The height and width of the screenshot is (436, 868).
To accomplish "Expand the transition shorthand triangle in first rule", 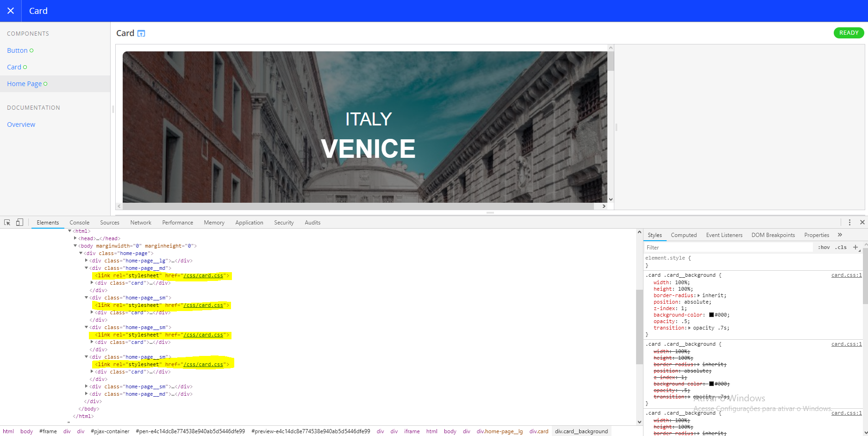I will pyautogui.click(x=689, y=328).
